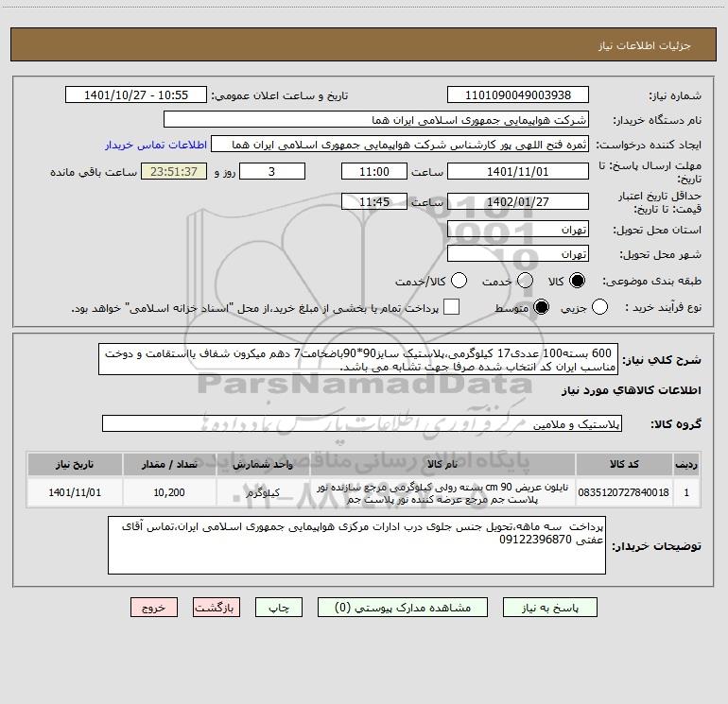The image size is (728, 704).
Task: Click the مشاهده مدارک پیوستی button
Action: click(x=403, y=608)
